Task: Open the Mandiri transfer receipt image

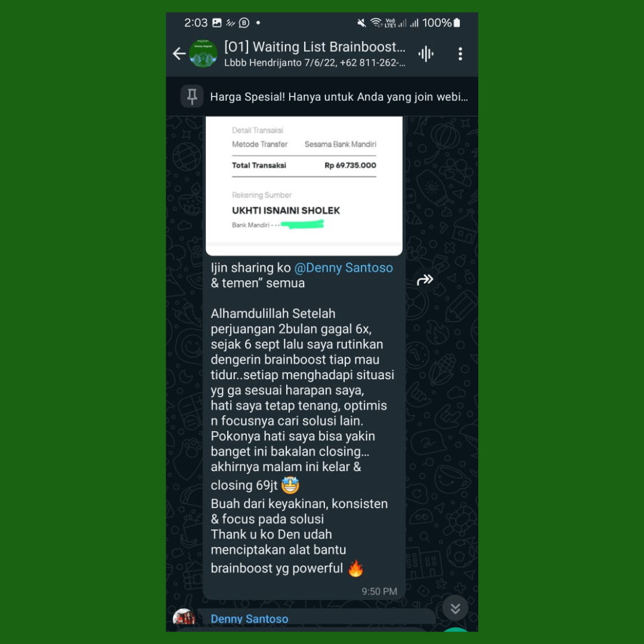Action: point(304,185)
